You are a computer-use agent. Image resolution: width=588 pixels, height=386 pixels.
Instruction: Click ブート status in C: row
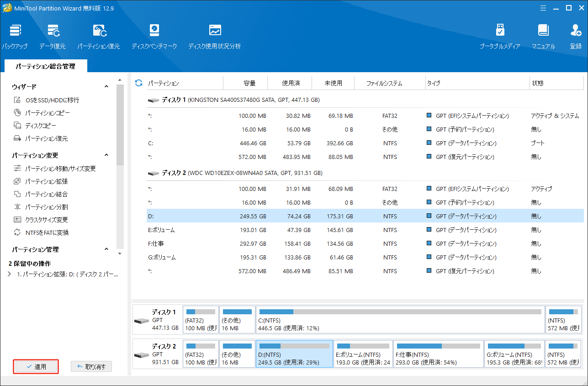(537, 143)
